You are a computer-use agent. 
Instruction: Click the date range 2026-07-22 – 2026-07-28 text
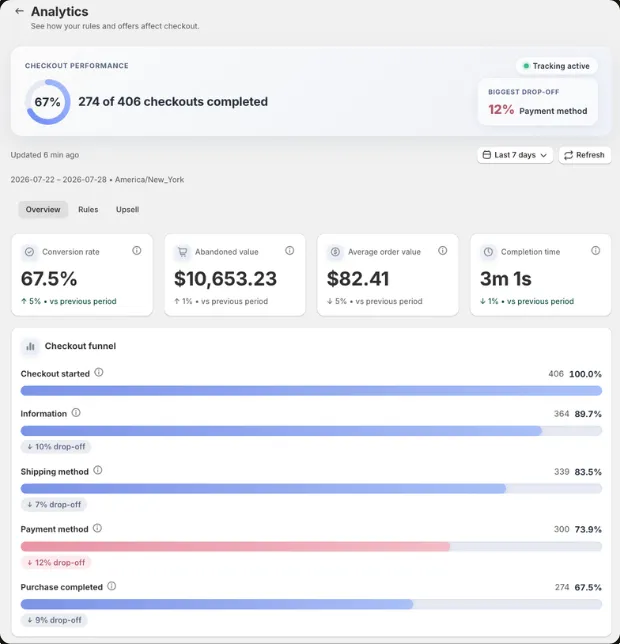click(x=58, y=179)
